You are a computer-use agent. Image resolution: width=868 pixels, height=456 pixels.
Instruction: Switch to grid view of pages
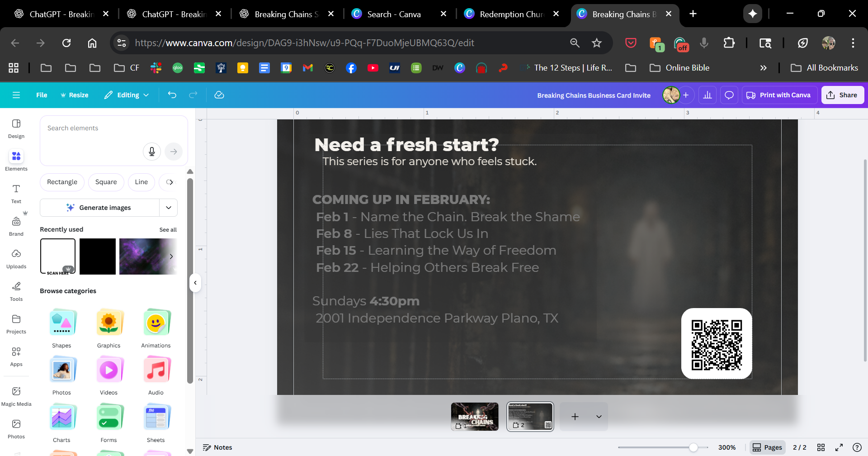[x=821, y=447]
